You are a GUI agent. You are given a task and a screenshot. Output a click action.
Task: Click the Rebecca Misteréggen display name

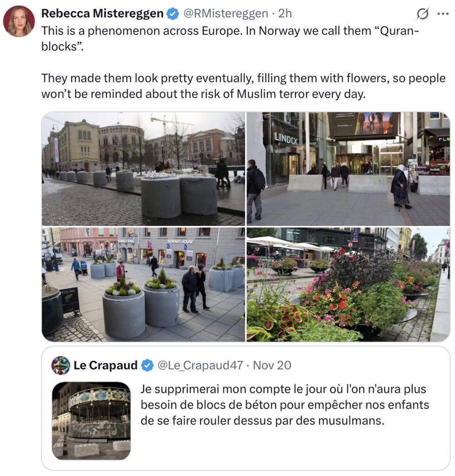(x=102, y=14)
